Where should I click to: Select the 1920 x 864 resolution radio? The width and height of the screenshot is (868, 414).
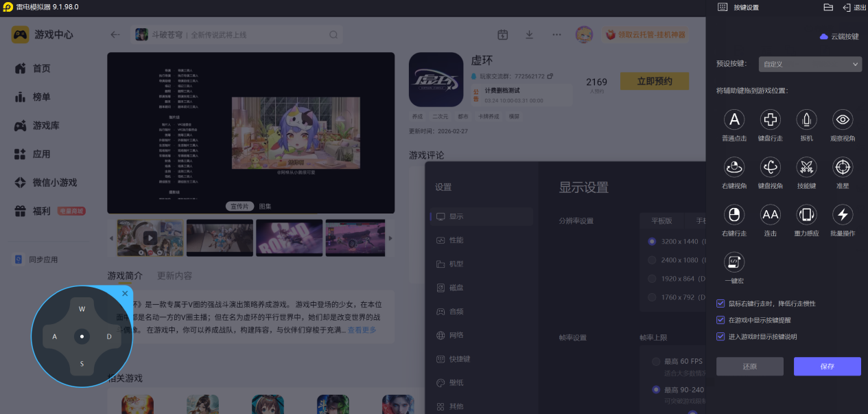[x=652, y=279]
